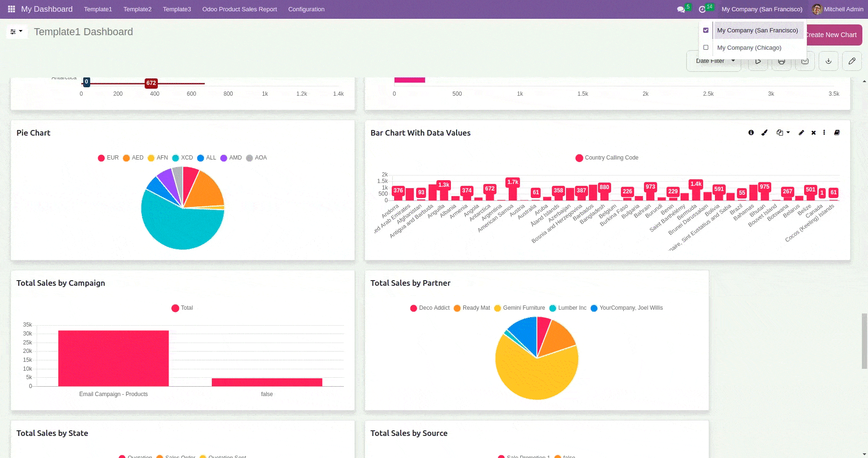Open the Mitchell Admin user menu
The image size is (868, 458).
pyautogui.click(x=838, y=9)
